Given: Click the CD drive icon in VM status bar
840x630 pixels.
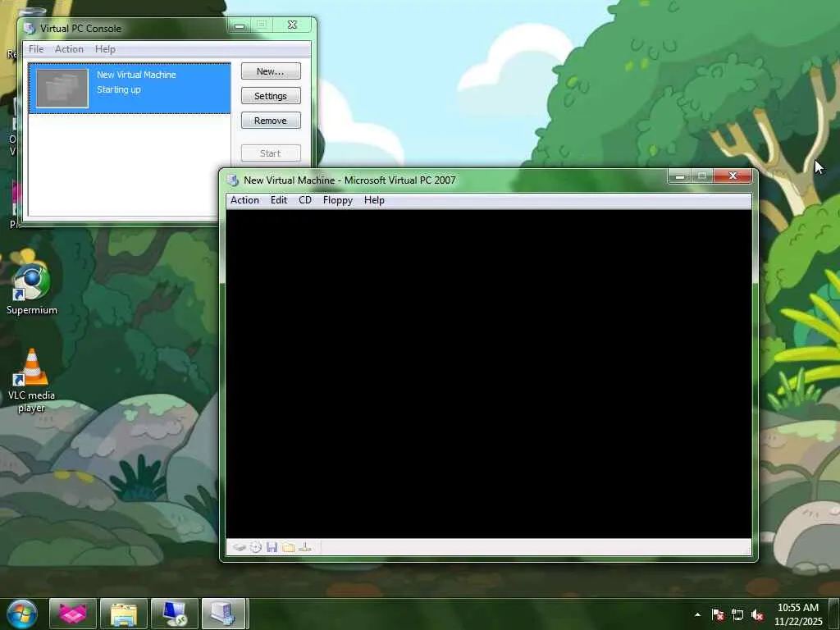Looking at the screenshot, I should tap(256, 547).
